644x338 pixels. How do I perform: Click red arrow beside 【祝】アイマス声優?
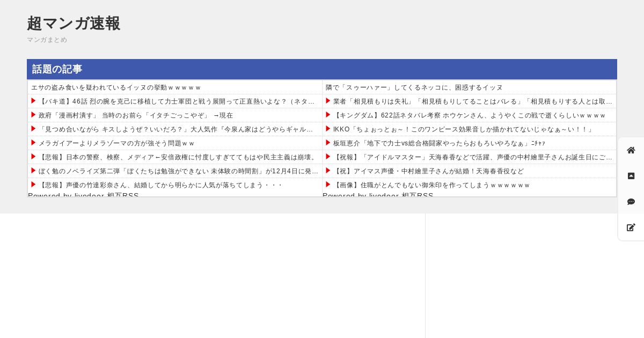(328, 171)
